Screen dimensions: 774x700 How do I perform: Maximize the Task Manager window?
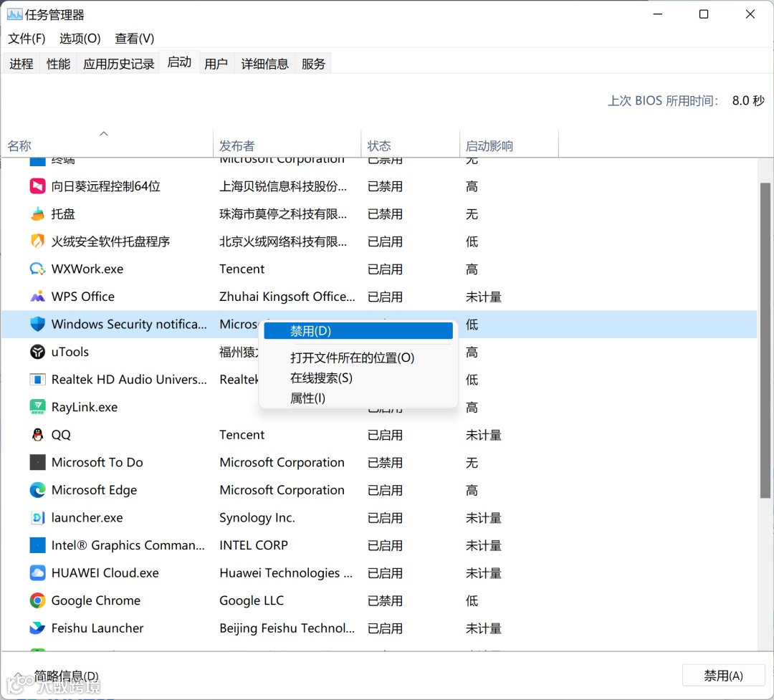tap(704, 14)
